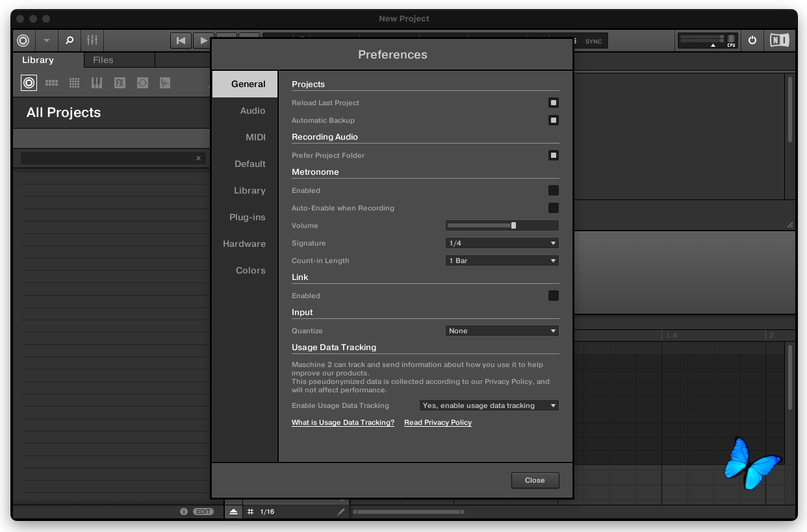Enable the Metronome checkbox
807x532 pixels.
pyautogui.click(x=553, y=190)
